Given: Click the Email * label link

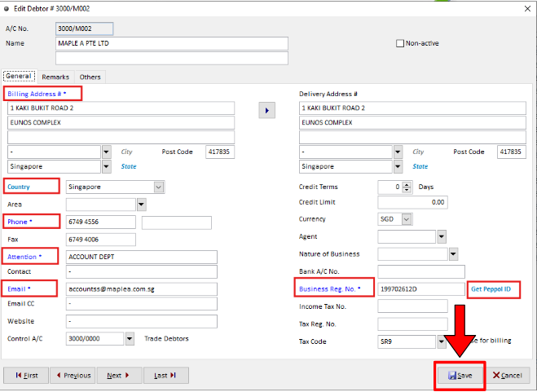Looking at the screenshot, I should pyautogui.click(x=19, y=288).
